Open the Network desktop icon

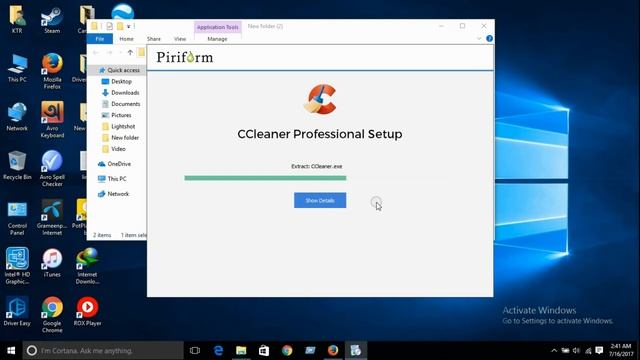pos(17,117)
